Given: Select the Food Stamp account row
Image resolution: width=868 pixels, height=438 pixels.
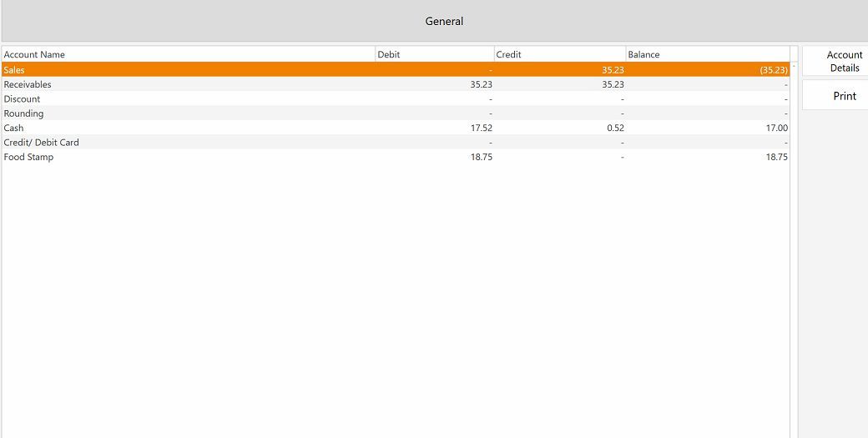Looking at the screenshot, I should [396, 157].
